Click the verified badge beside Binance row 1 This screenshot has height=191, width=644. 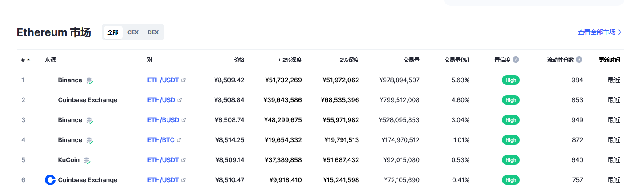coord(90,80)
